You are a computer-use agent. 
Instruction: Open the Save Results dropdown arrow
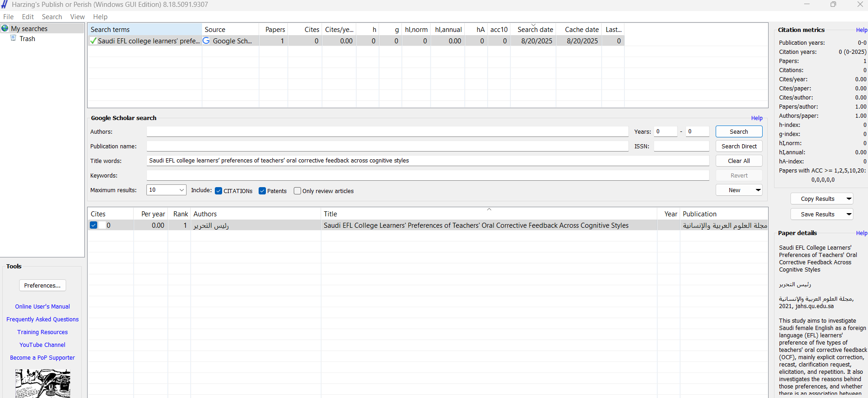[849, 214]
